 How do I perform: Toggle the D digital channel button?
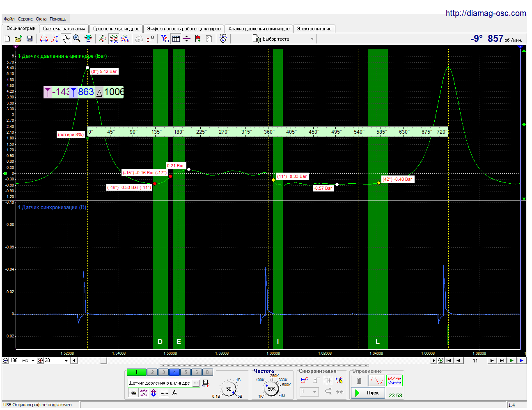tap(208, 372)
